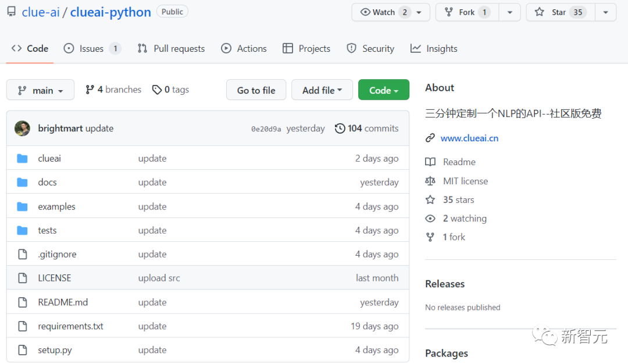The height and width of the screenshot is (364, 628).
Task: Click the watching eye icon in About
Action: click(430, 219)
